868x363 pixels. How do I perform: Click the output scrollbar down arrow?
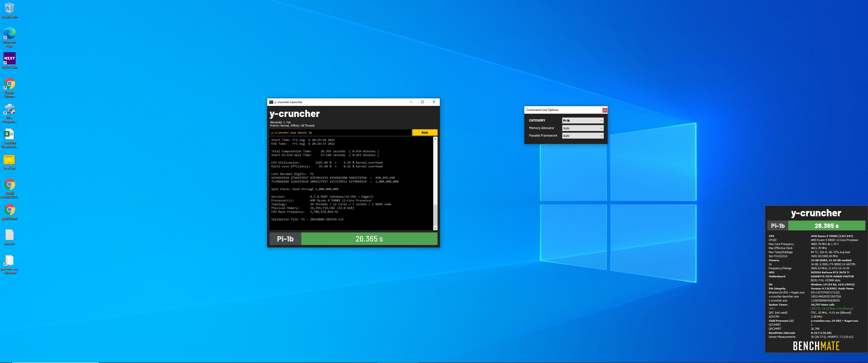click(435, 228)
